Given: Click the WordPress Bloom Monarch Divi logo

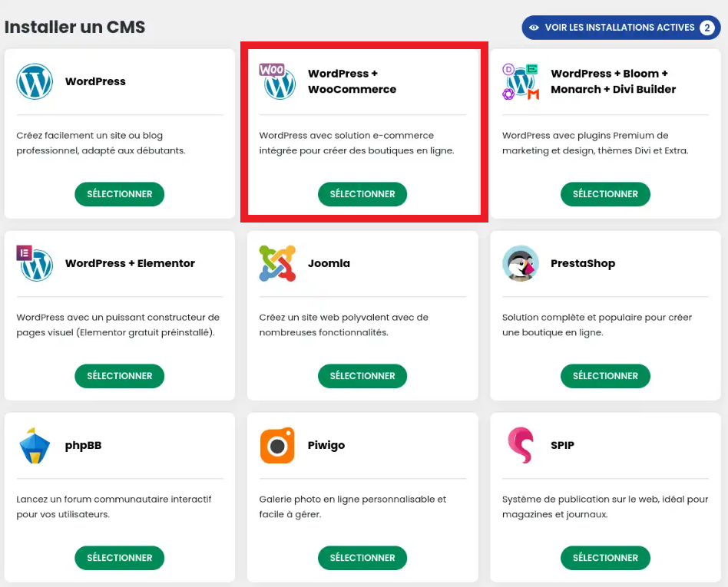Looking at the screenshot, I should (521, 81).
